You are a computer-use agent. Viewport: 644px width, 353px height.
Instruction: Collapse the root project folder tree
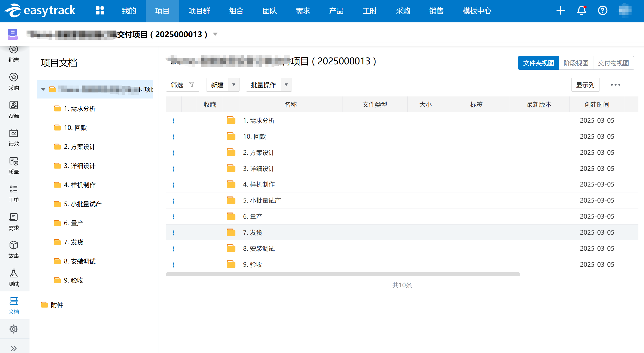click(43, 89)
